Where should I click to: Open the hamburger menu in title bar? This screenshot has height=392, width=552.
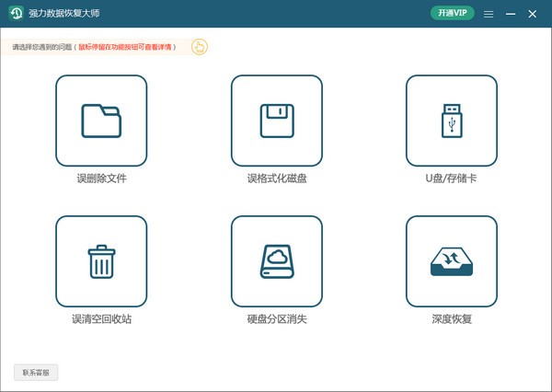[x=489, y=14]
